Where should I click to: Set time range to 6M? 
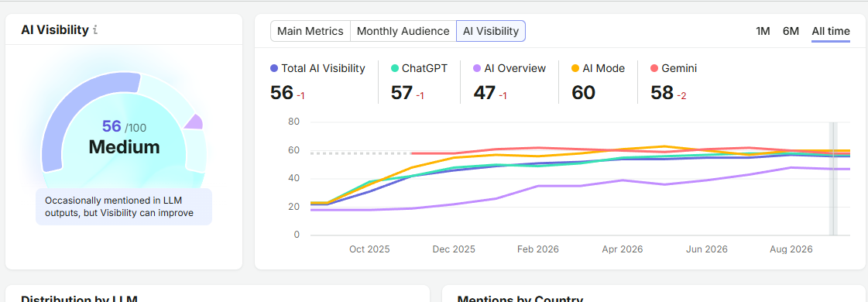791,31
